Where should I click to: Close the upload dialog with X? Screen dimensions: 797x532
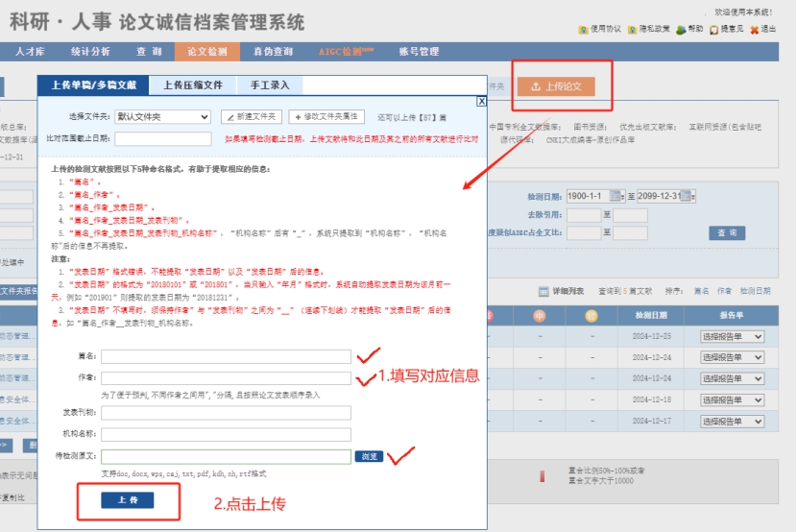tap(482, 101)
